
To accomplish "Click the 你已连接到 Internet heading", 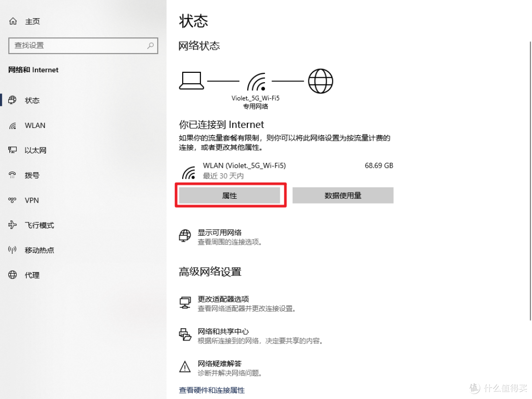I will (x=221, y=124).
